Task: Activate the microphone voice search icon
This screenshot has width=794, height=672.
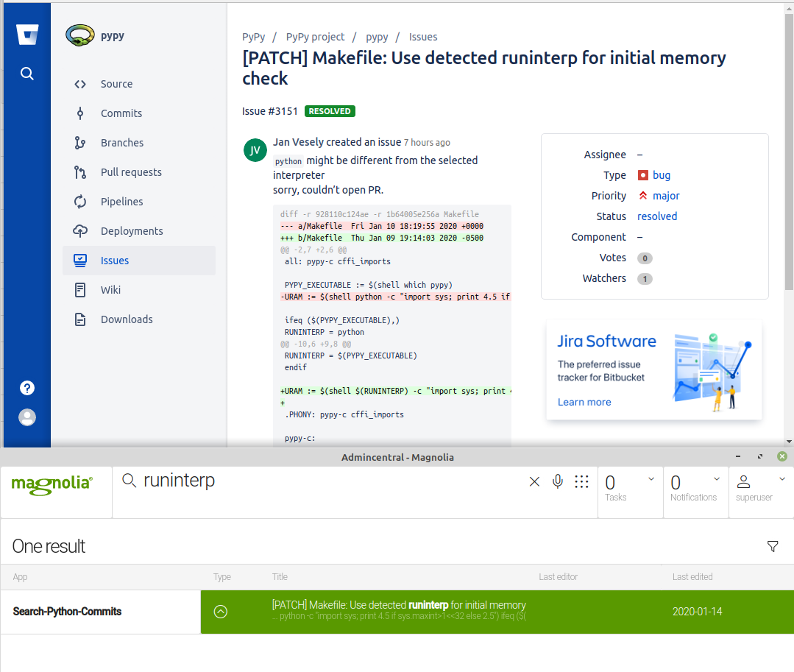Action: click(x=558, y=481)
